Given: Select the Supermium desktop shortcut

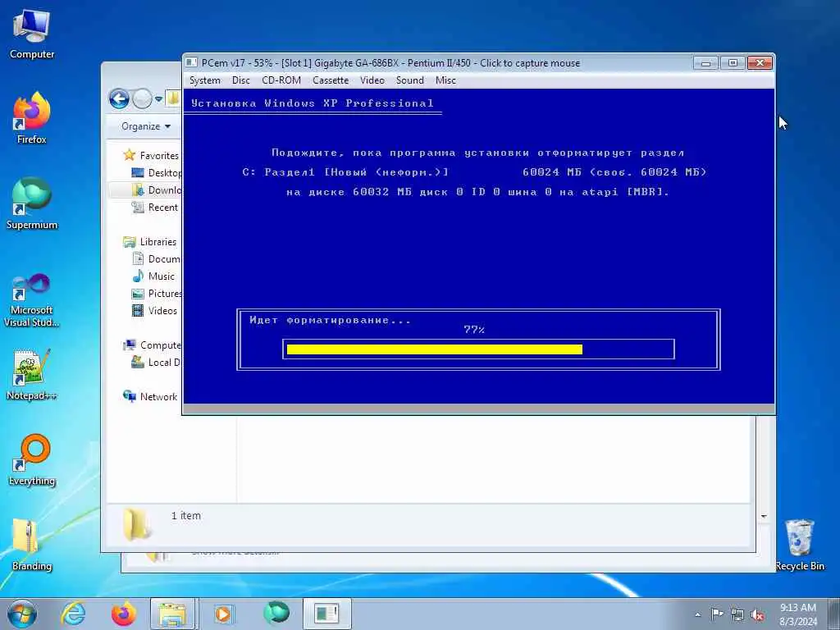Looking at the screenshot, I should point(32,203).
